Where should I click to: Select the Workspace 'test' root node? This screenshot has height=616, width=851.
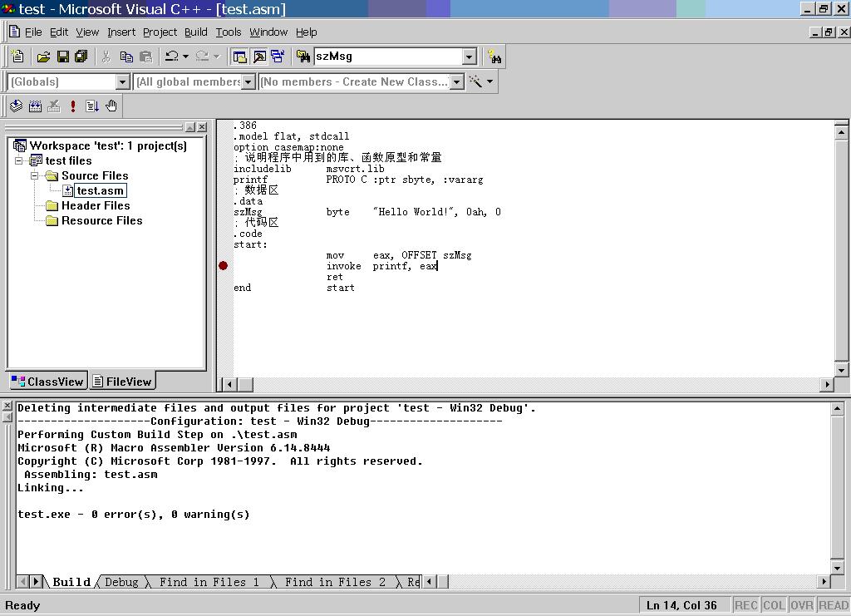[x=108, y=145]
